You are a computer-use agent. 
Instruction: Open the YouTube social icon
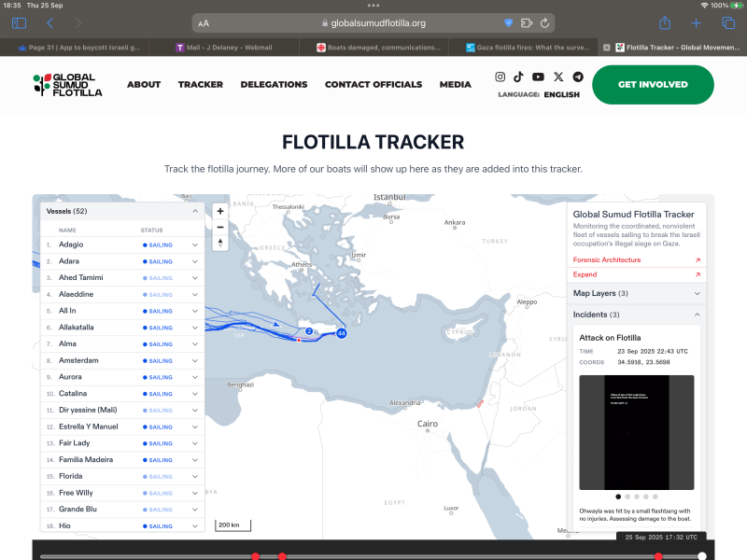tap(538, 77)
